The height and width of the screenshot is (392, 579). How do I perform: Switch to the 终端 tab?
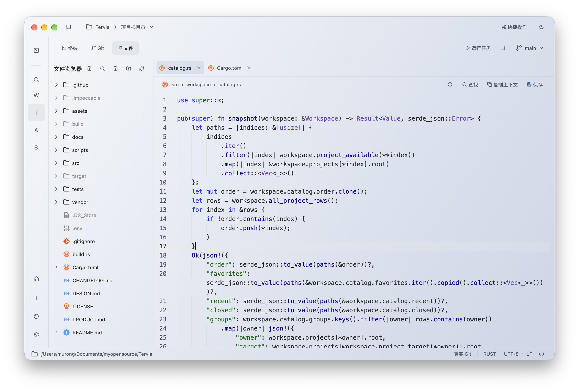click(70, 48)
